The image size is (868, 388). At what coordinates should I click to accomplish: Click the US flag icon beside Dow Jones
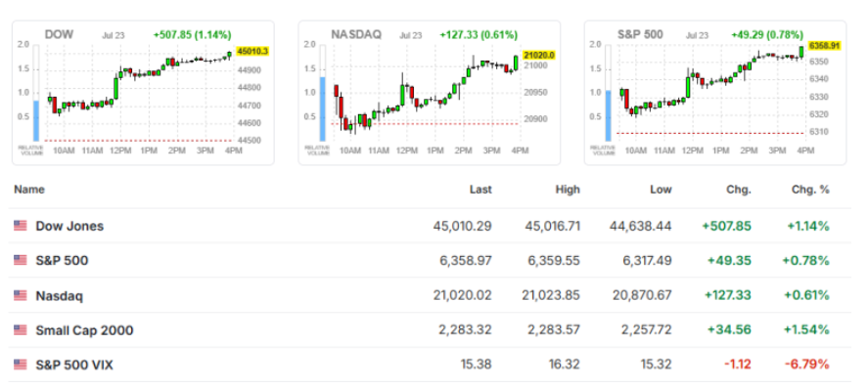click(21, 226)
